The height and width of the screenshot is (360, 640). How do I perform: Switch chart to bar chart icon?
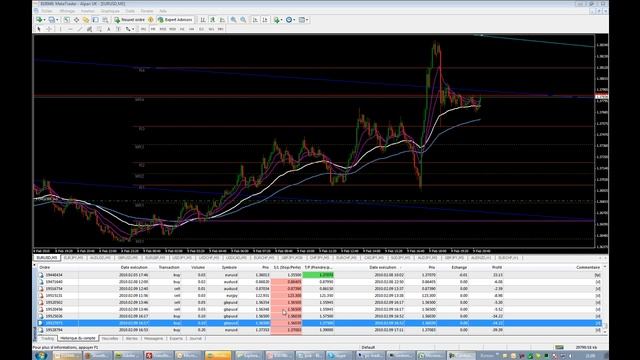[203, 20]
